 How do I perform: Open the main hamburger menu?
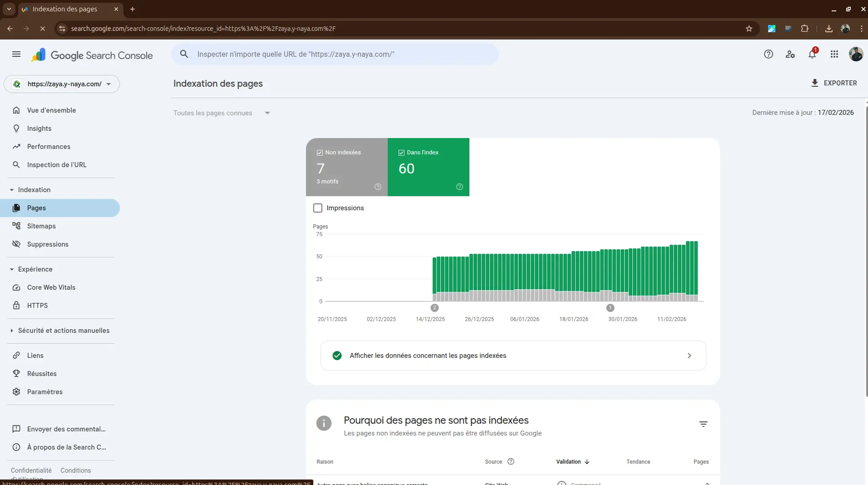16,54
